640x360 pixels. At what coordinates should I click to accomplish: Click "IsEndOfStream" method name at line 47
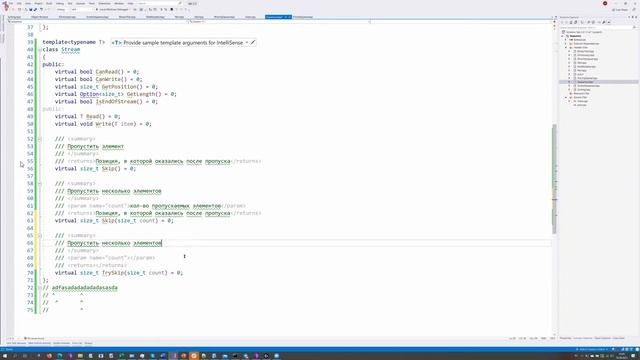point(116,102)
